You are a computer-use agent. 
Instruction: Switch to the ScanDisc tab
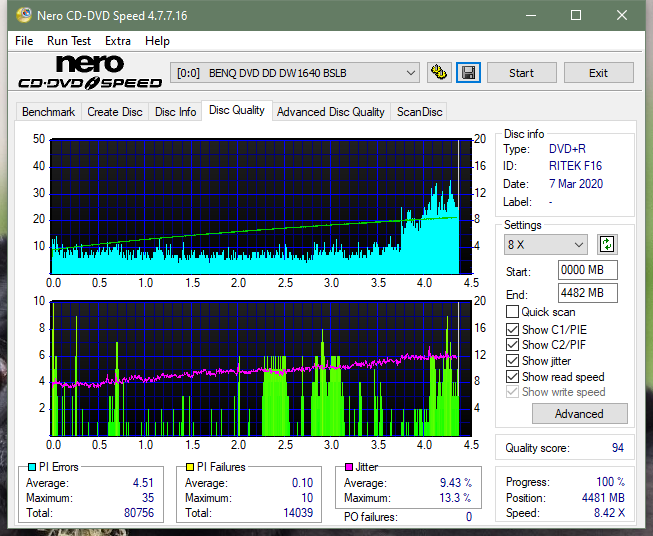tap(419, 112)
